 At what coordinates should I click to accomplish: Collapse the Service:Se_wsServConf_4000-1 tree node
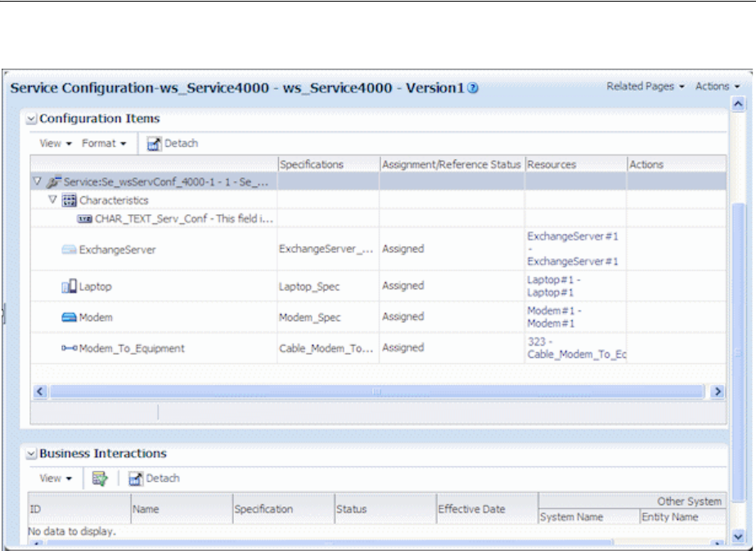(x=37, y=181)
